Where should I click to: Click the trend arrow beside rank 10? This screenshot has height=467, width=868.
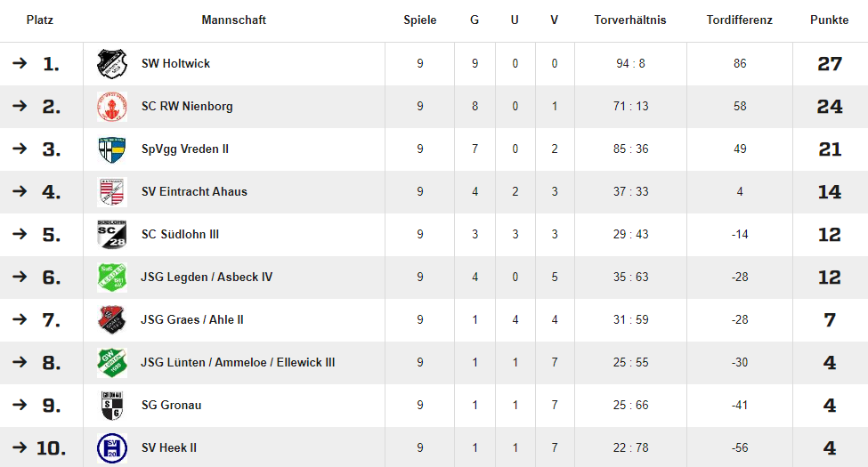[20, 447]
